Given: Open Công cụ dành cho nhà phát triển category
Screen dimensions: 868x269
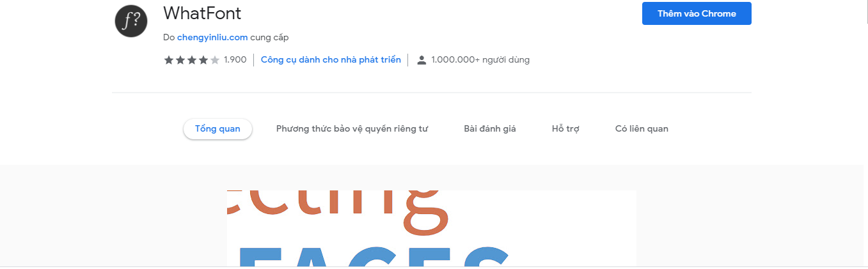Looking at the screenshot, I should [x=331, y=59].
